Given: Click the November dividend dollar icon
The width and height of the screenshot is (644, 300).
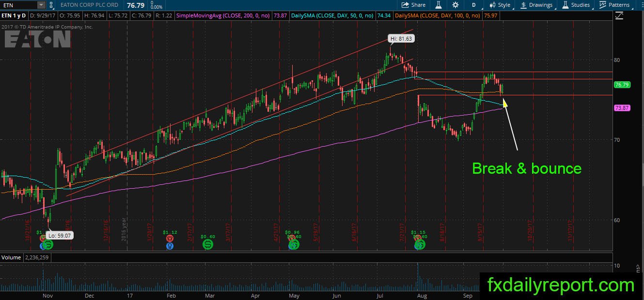Looking at the screenshot, I should (48, 245).
